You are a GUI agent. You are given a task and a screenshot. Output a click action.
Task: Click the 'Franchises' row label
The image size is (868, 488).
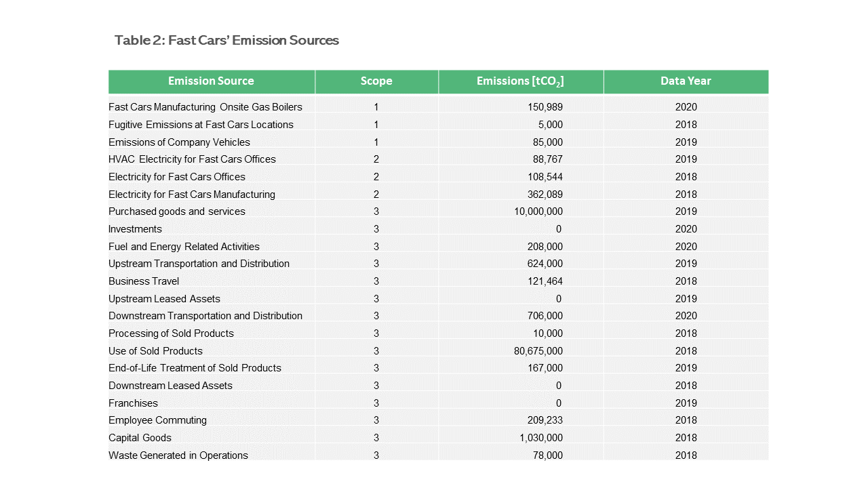[x=133, y=403]
